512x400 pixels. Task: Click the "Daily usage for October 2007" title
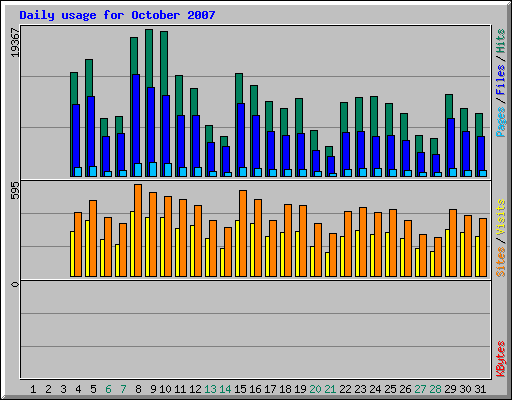[x=117, y=15]
